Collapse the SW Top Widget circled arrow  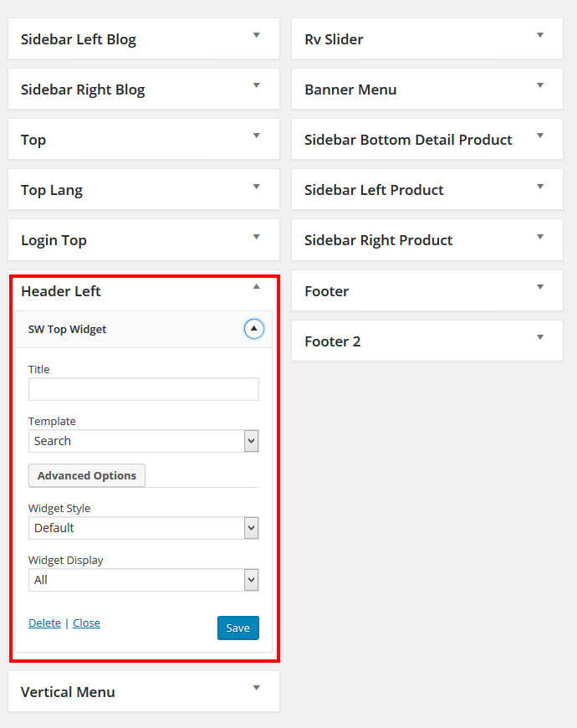click(253, 329)
